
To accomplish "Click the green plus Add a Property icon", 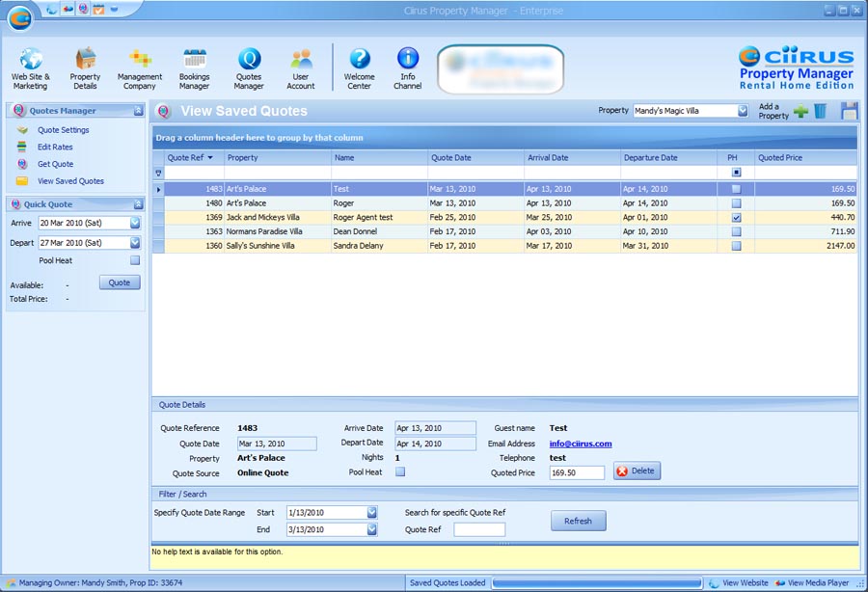I will click(800, 111).
